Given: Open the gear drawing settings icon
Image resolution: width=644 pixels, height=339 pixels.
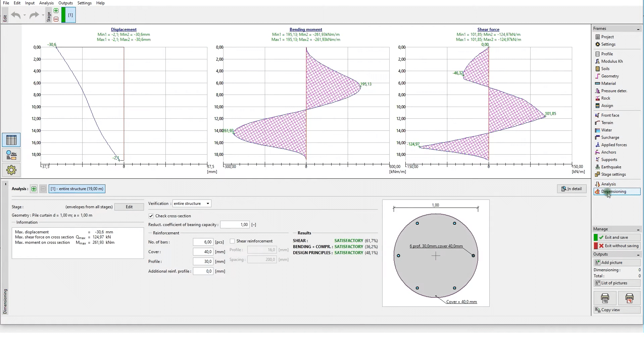Looking at the screenshot, I should 11,170.
